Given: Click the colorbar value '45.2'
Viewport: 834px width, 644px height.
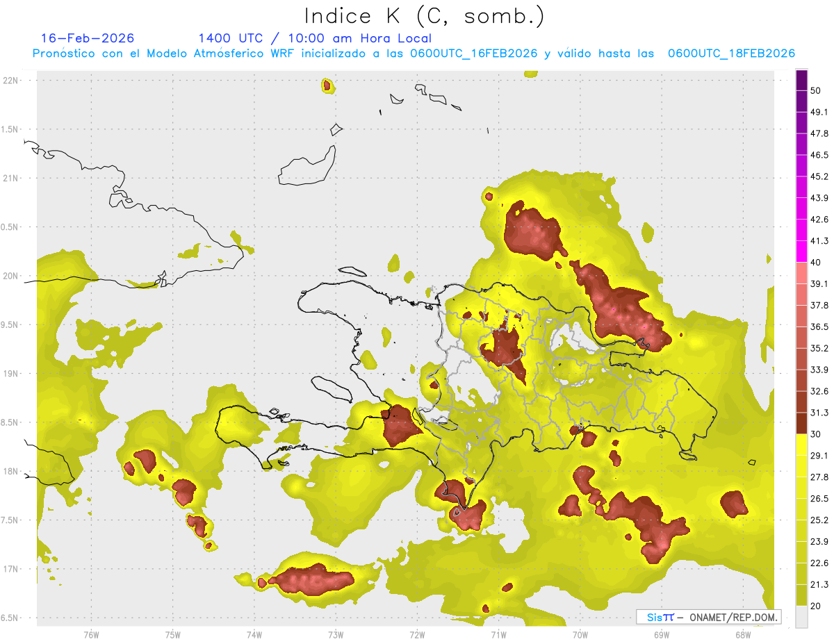Looking at the screenshot, I should (819, 176).
